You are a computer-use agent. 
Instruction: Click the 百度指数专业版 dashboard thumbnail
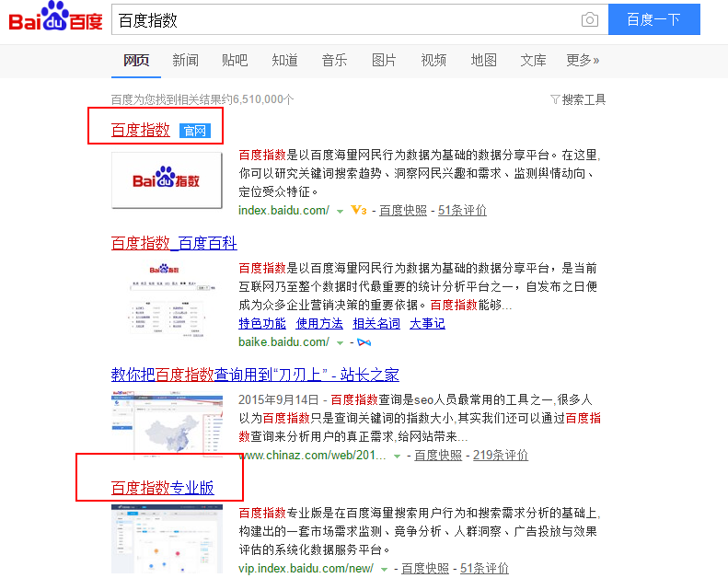pyautogui.click(x=167, y=538)
